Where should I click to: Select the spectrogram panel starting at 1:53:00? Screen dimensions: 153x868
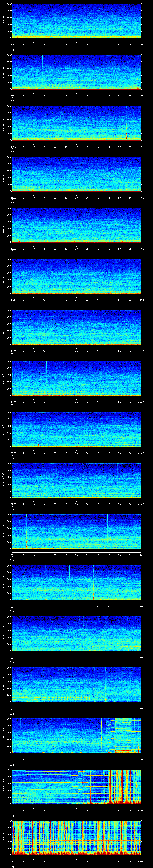77,583
